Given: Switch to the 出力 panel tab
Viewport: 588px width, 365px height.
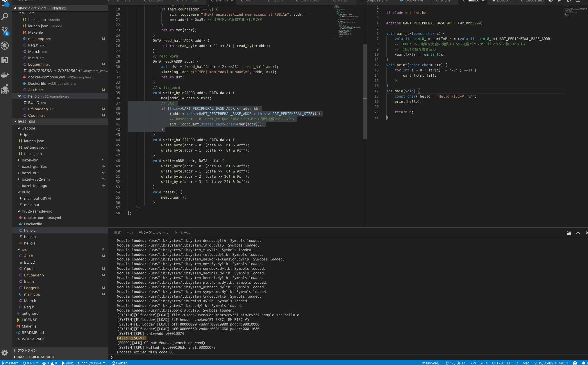Looking at the screenshot, I should [130, 233].
